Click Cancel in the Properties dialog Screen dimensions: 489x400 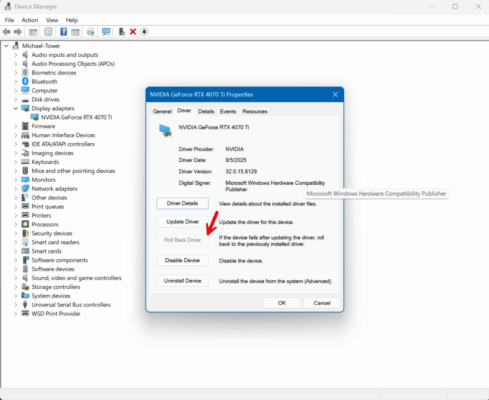click(322, 303)
